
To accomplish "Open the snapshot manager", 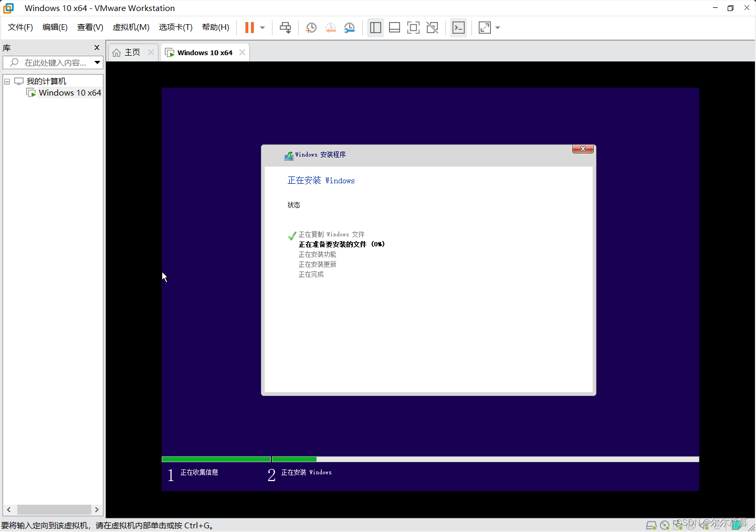I will 349,28.
